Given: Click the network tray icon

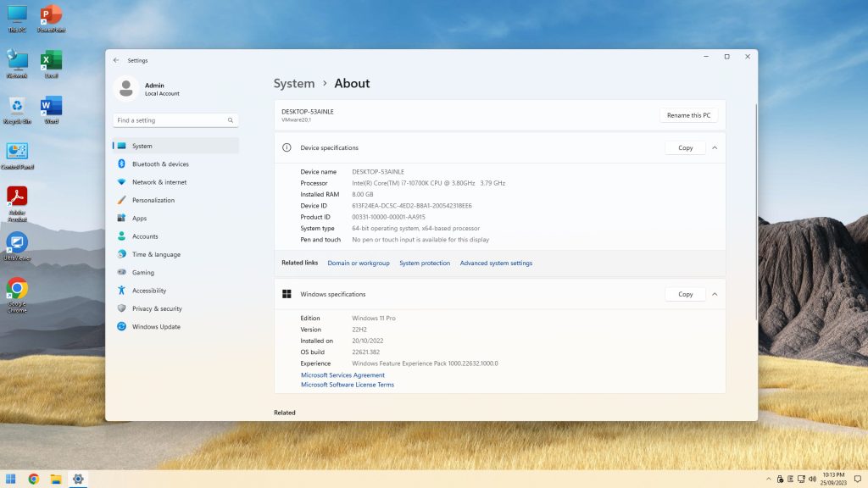Looking at the screenshot, I should [x=801, y=480].
